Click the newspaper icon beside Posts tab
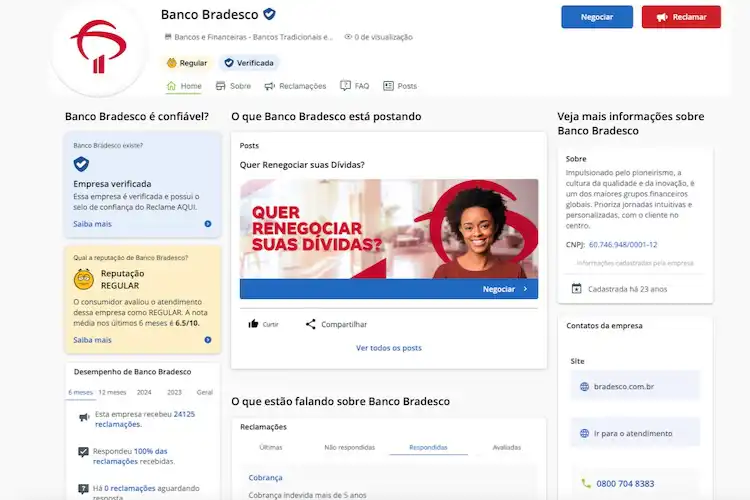The width and height of the screenshot is (750, 500). pyautogui.click(x=388, y=86)
